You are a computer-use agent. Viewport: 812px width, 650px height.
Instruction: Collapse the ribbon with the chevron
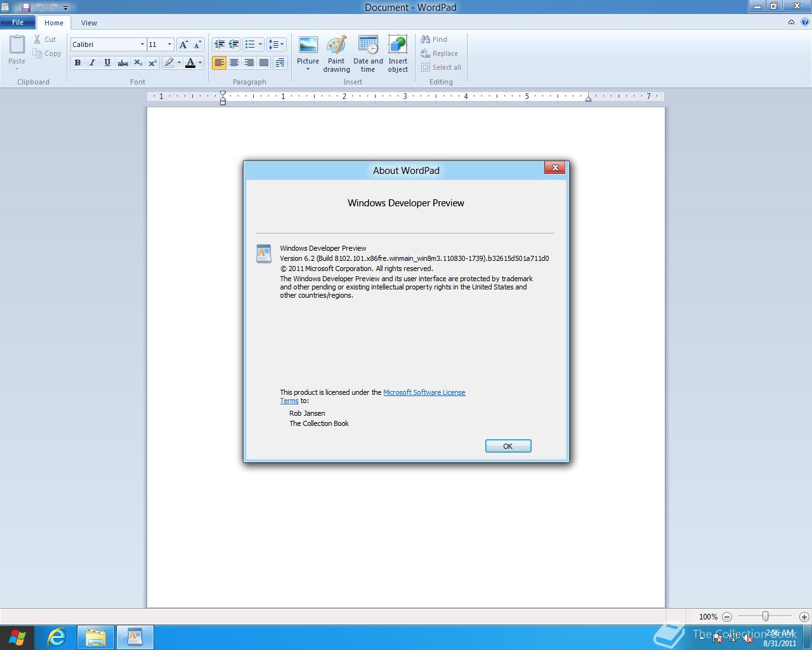click(791, 22)
